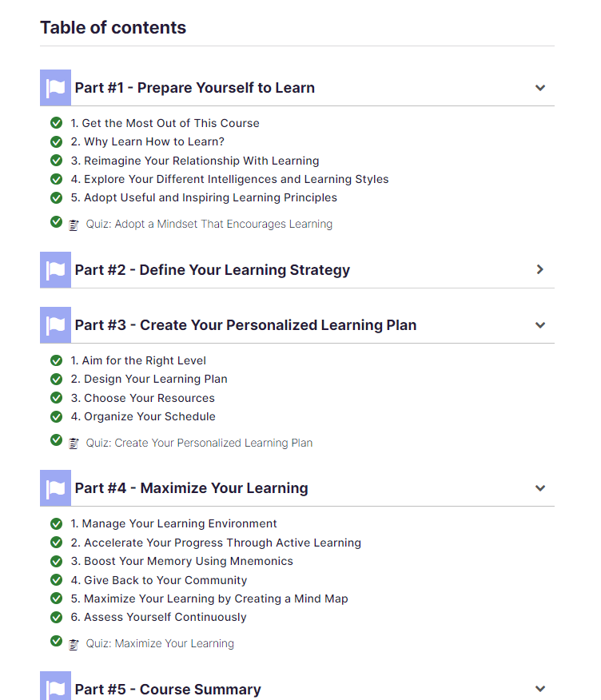Click the flag icon for Part #3
Screen dimensions: 601x700
click(55, 325)
